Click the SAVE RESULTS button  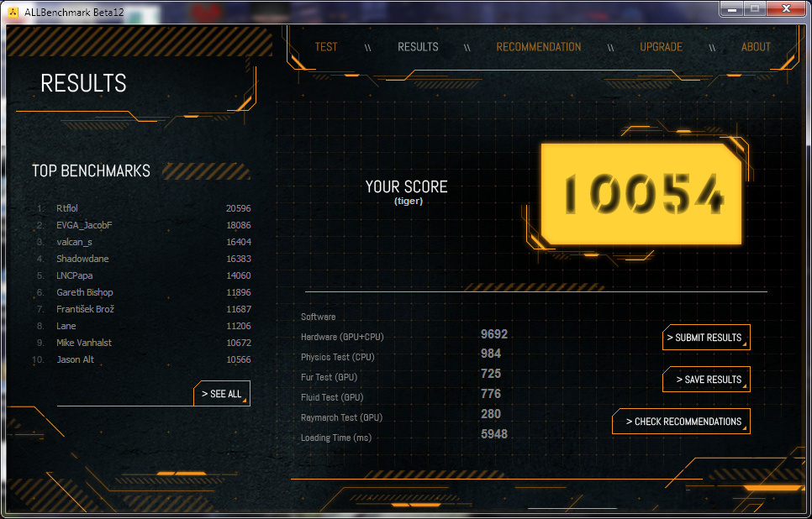(x=706, y=380)
